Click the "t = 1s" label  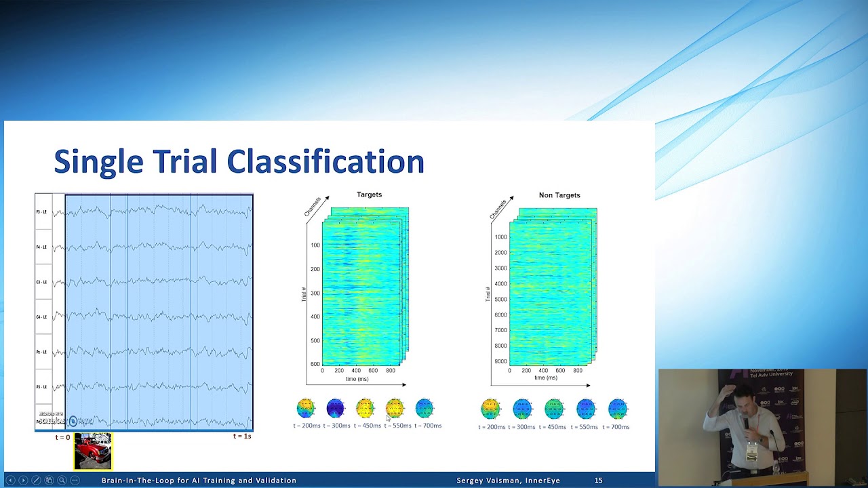click(x=242, y=436)
